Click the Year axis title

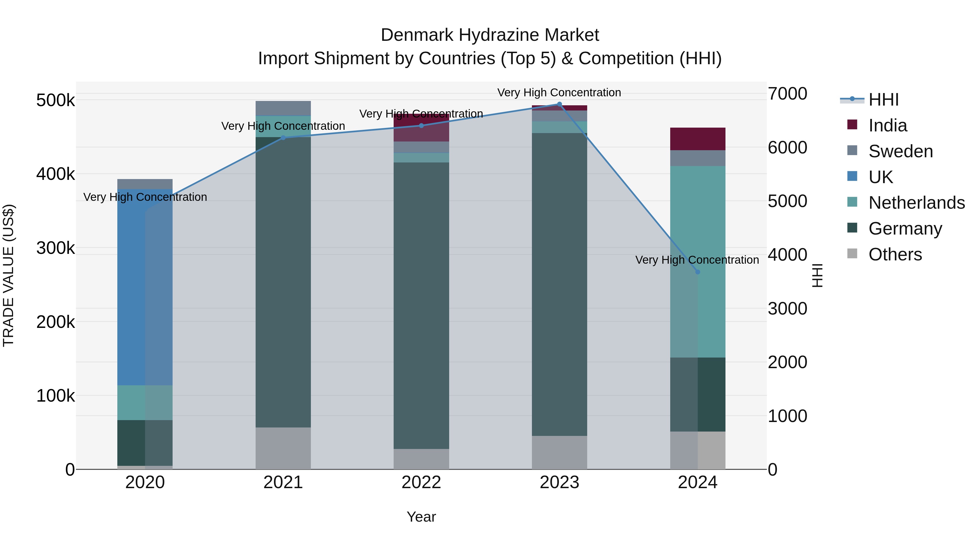pyautogui.click(x=421, y=517)
